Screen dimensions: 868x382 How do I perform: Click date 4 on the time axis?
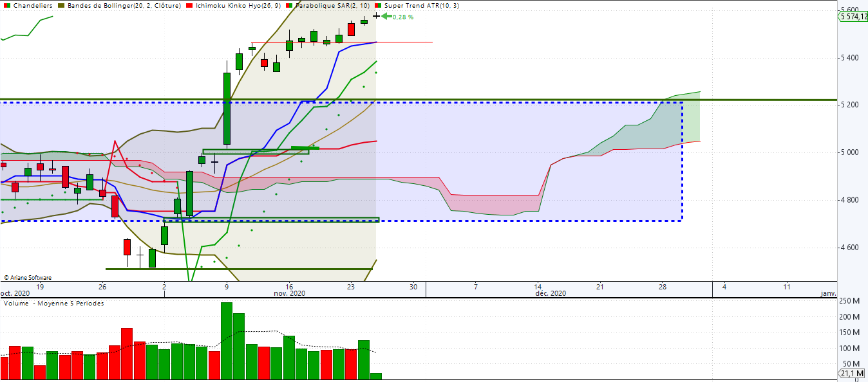[724, 287]
